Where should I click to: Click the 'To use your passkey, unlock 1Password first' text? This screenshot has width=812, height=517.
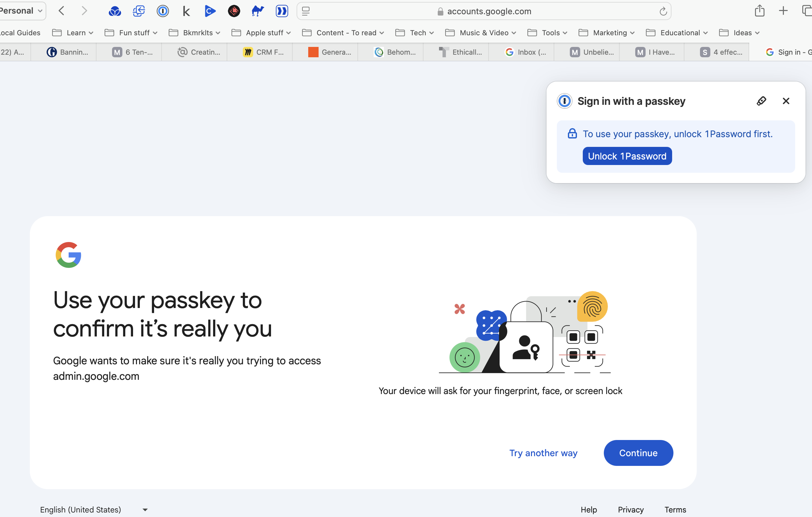[677, 134]
